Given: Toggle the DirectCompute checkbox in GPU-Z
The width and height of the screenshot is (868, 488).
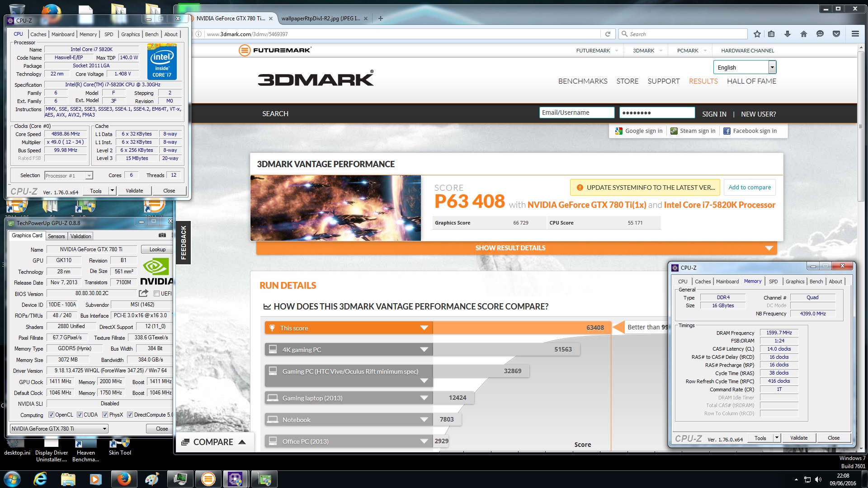Looking at the screenshot, I should click(x=130, y=415).
